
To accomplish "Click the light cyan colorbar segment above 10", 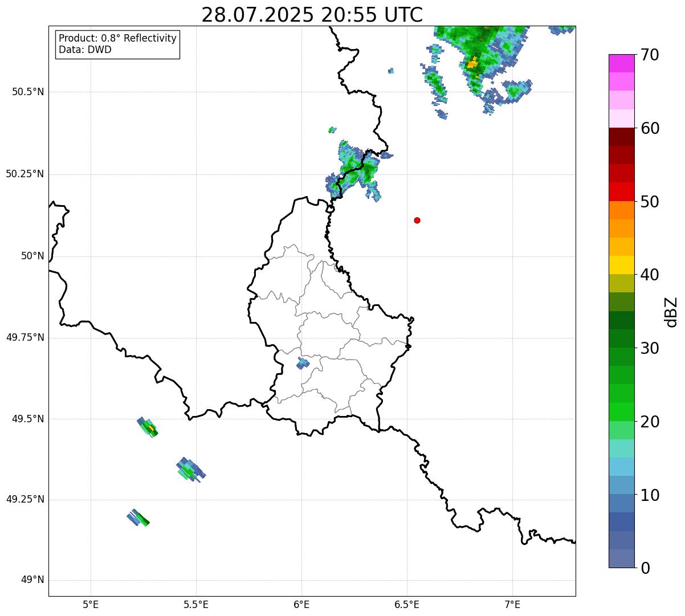I will click(621, 467).
